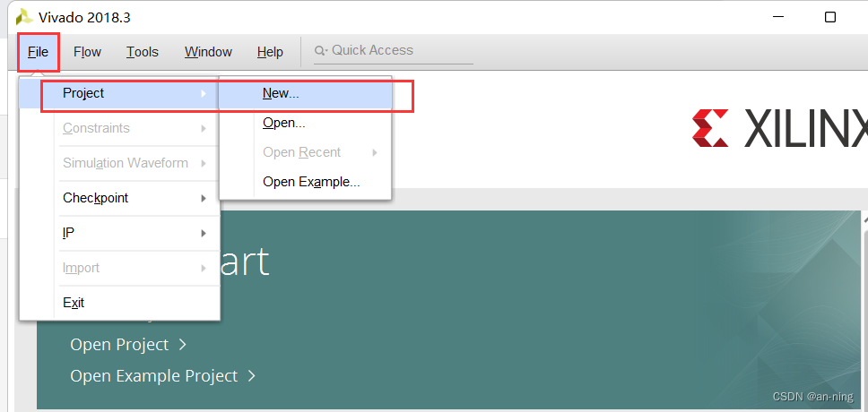Select Project in the File menu
Viewport: 868px width, 412px height.
click(119, 93)
